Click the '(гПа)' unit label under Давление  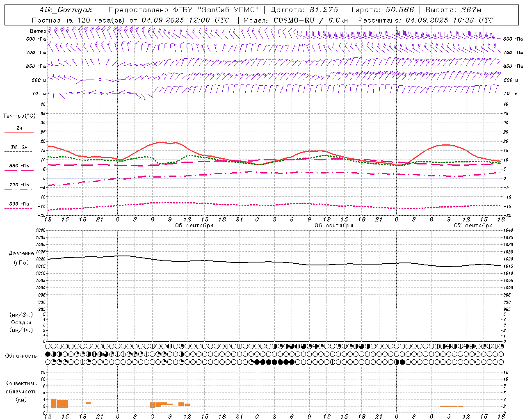click(x=21, y=263)
